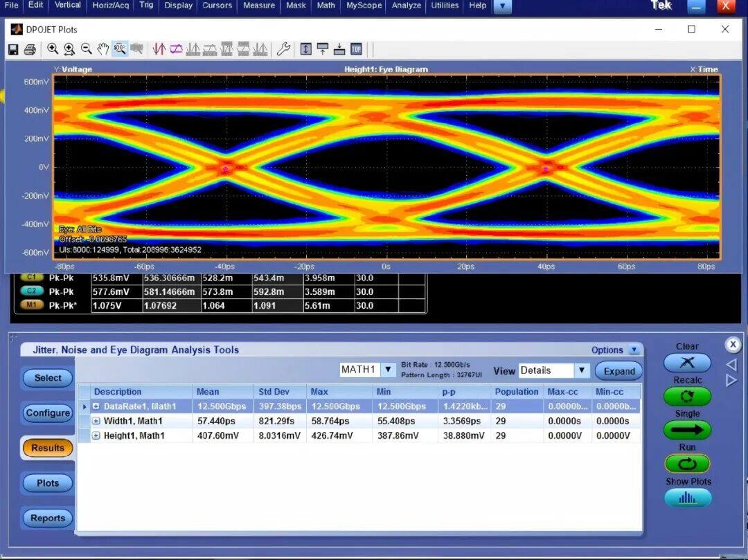This screenshot has height=560, width=748.
Task: Open the File menu
Action: click(x=11, y=6)
